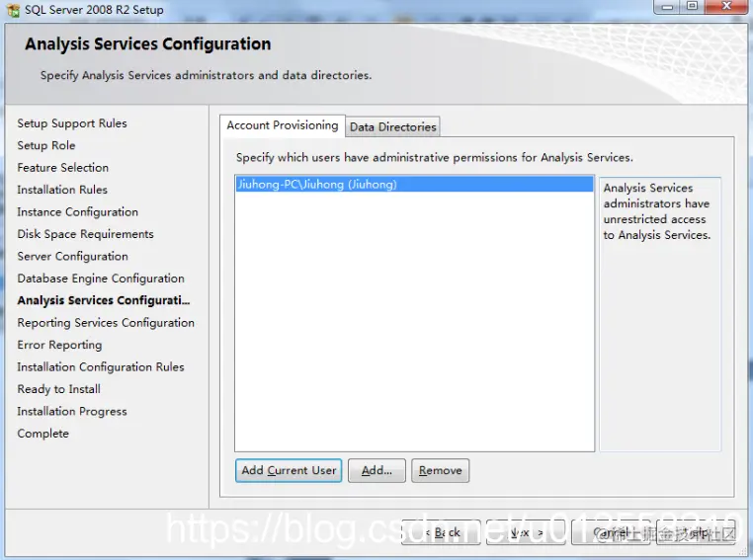Click the empty area of the administrators list box
The height and width of the screenshot is (560, 753).
tap(414, 322)
